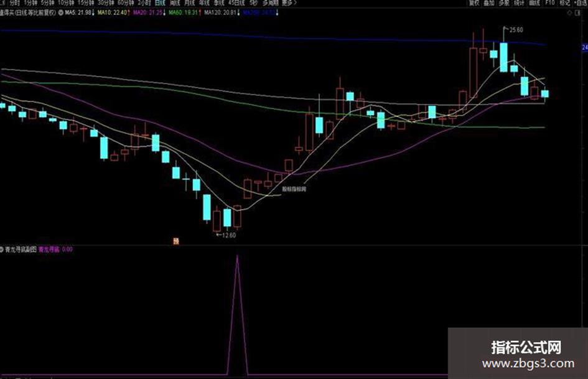Click the MA60: 19.31 indicator value
This screenshot has height=379, width=588.
coord(185,13)
